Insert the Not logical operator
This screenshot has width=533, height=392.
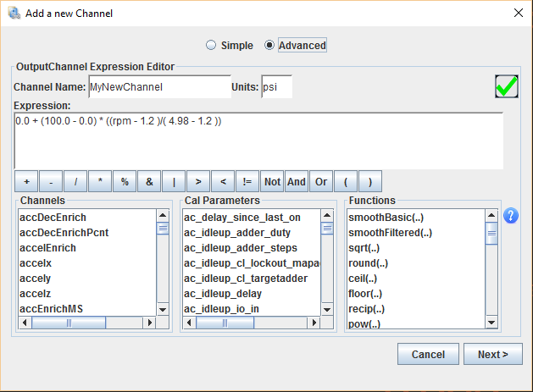click(272, 181)
